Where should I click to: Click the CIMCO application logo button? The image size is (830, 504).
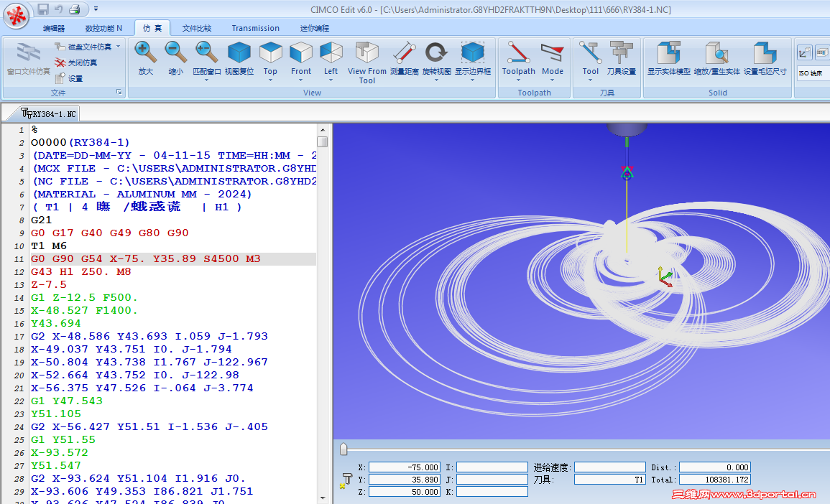(17, 16)
